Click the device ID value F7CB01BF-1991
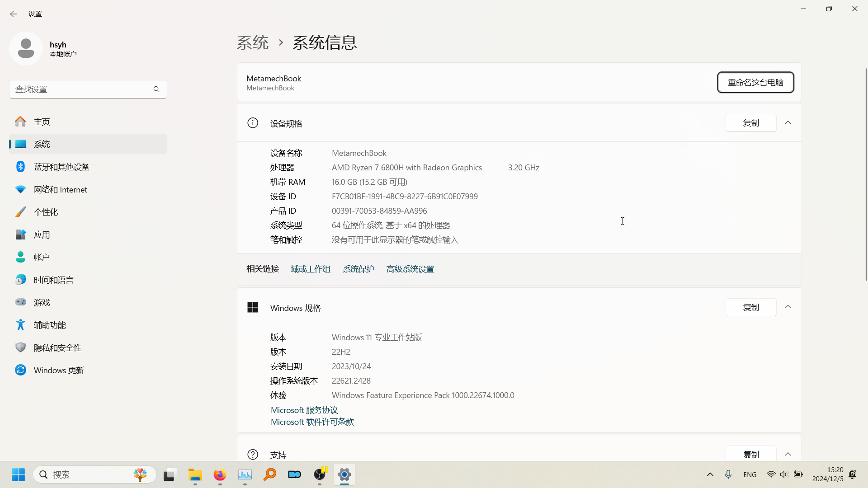The image size is (868, 488). [405, 197]
